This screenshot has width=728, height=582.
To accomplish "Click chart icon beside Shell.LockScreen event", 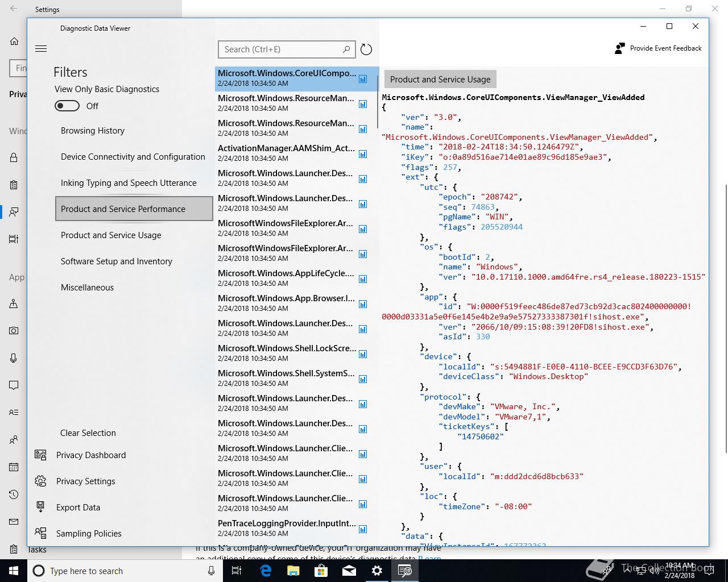I will click(x=363, y=354).
